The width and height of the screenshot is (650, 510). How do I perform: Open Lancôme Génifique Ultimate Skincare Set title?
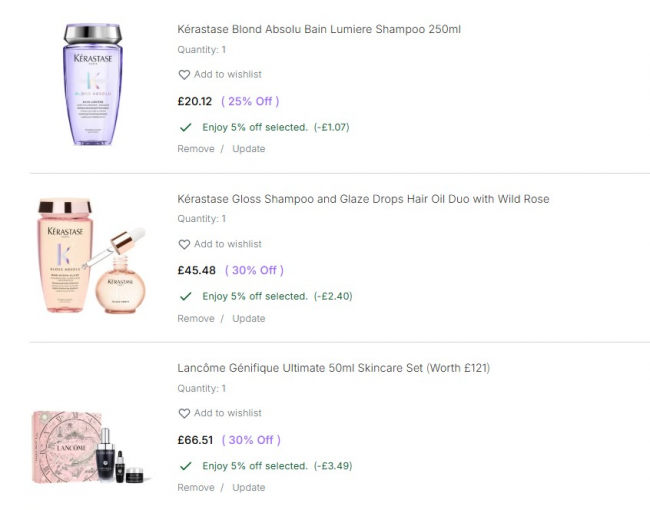[333, 368]
